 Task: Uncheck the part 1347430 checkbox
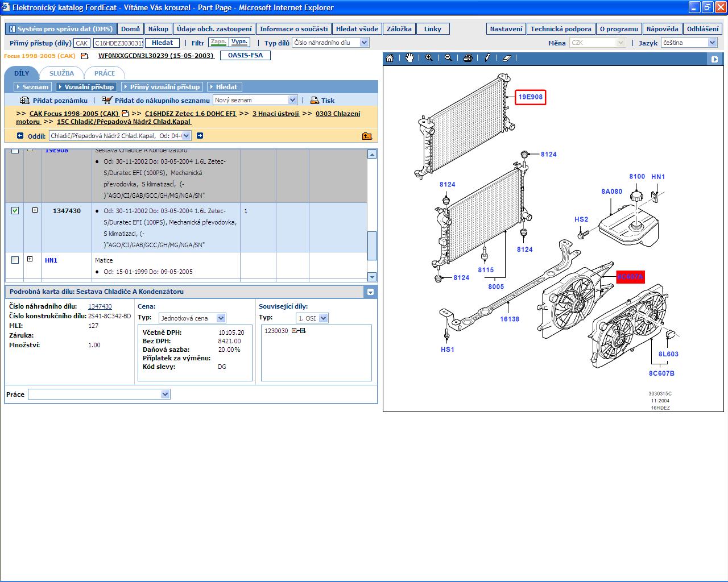point(15,211)
